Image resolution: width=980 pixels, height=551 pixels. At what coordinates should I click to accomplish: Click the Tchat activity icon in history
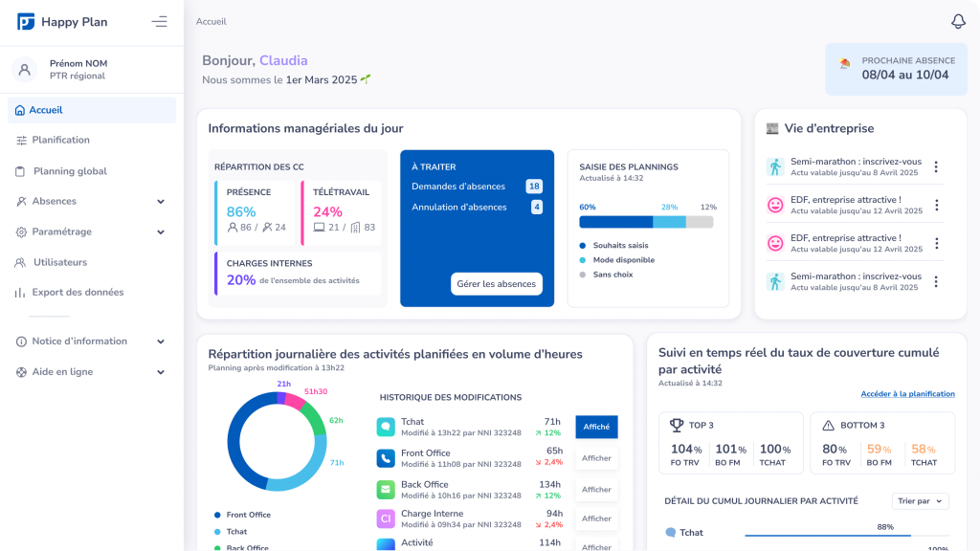click(386, 427)
